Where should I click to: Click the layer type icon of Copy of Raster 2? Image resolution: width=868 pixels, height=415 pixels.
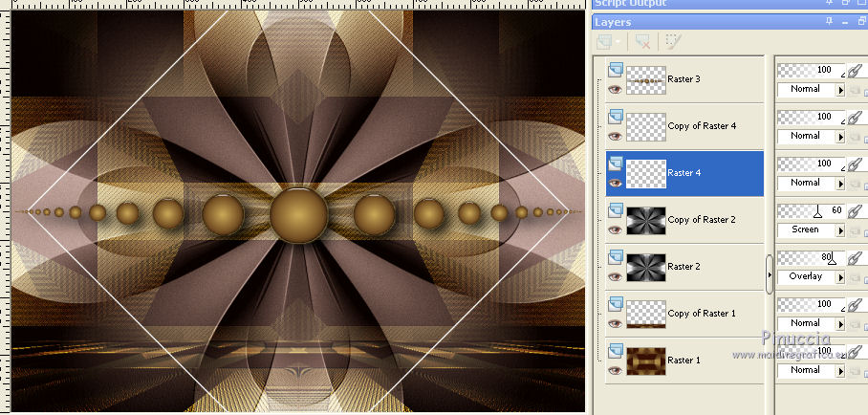click(x=615, y=210)
